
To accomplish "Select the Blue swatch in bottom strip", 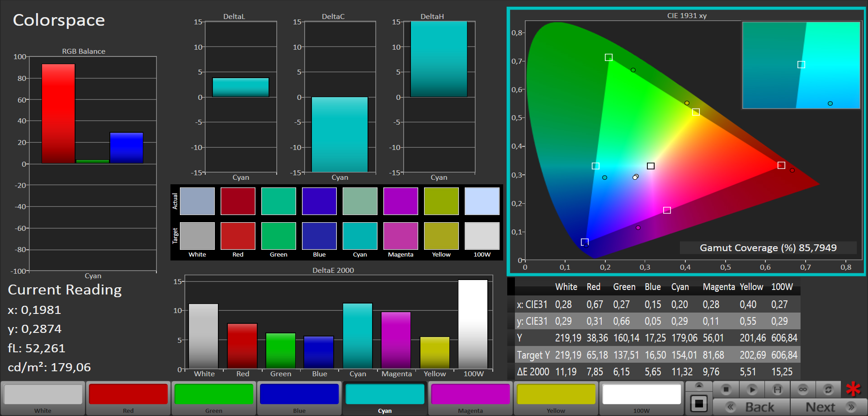I will (299, 394).
